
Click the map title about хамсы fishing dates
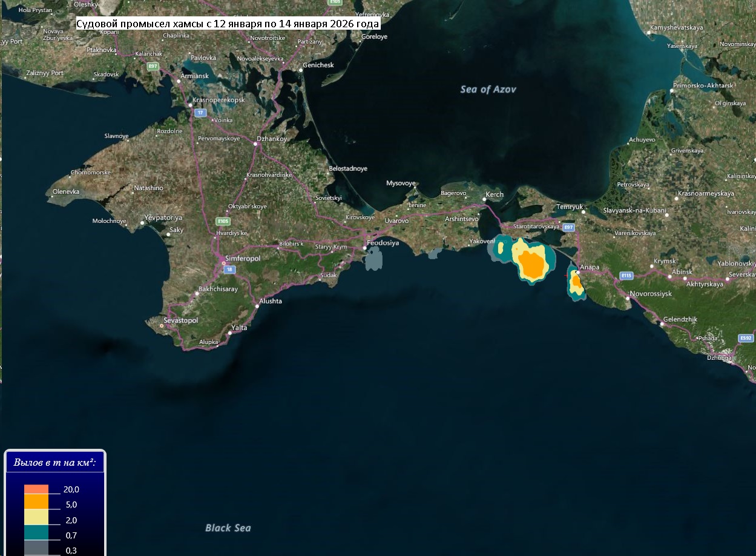pyautogui.click(x=228, y=24)
